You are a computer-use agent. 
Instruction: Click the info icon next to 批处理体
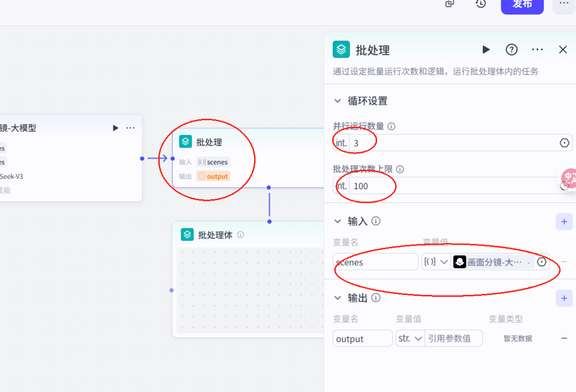240,234
